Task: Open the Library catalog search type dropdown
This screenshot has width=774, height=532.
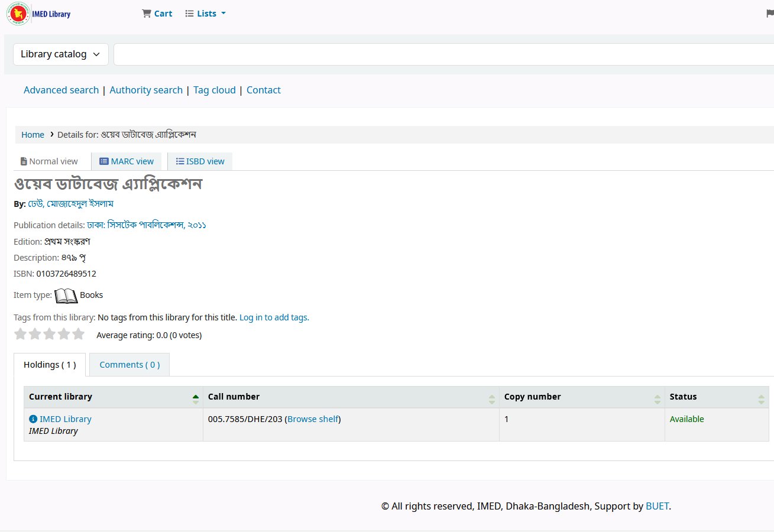Action: click(61, 54)
